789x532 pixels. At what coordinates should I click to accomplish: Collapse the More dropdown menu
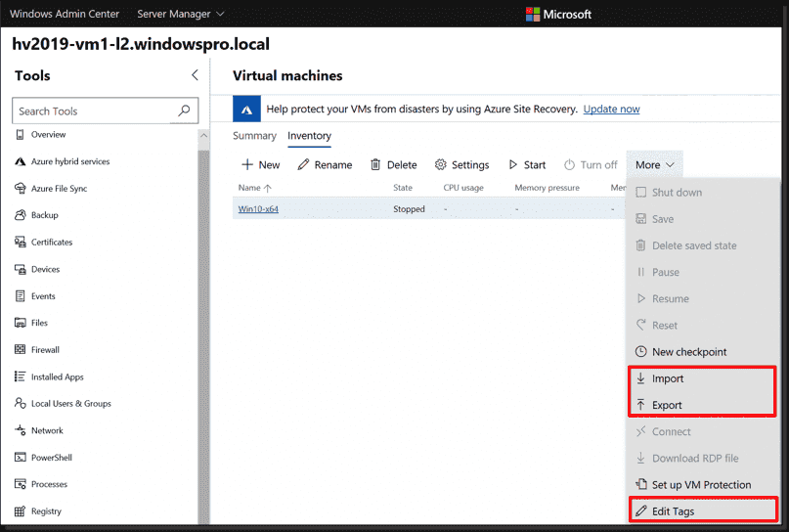coord(655,164)
